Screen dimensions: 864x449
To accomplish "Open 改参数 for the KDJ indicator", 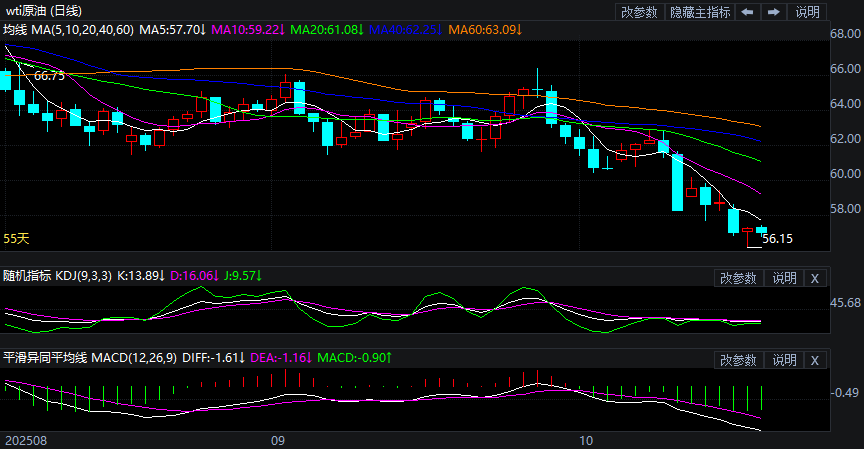I will click(739, 278).
